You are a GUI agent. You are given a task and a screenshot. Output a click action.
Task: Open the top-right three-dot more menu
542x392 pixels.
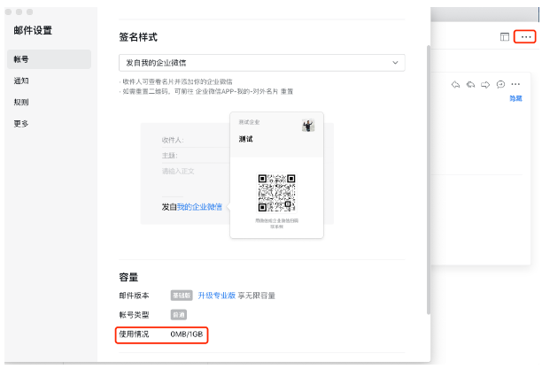tap(526, 37)
